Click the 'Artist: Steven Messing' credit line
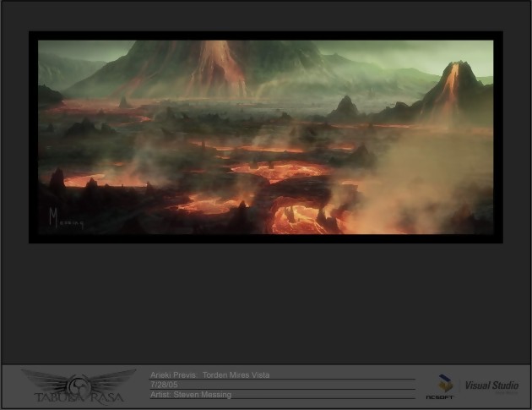 [190, 395]
